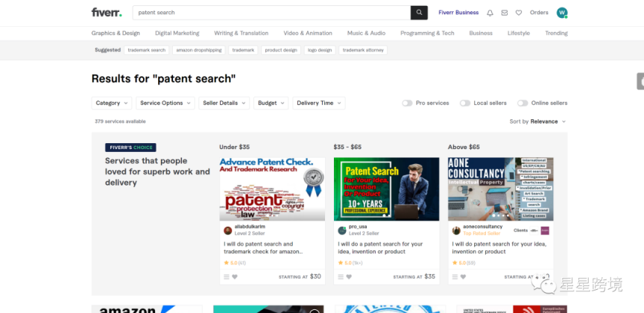Open Video & Animation category

click(x=308, y=34)
